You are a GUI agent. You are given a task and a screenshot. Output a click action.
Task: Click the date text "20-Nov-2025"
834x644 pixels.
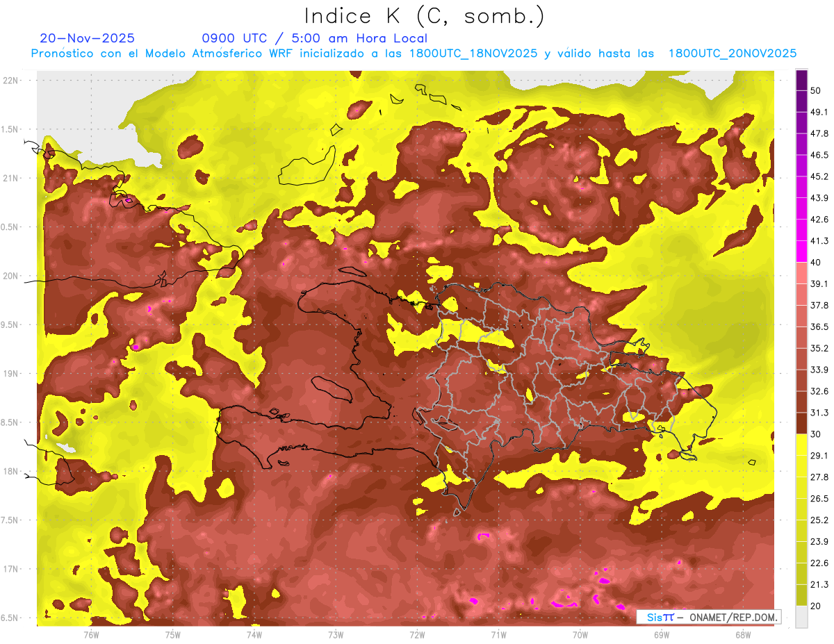(x=88, y=38)
